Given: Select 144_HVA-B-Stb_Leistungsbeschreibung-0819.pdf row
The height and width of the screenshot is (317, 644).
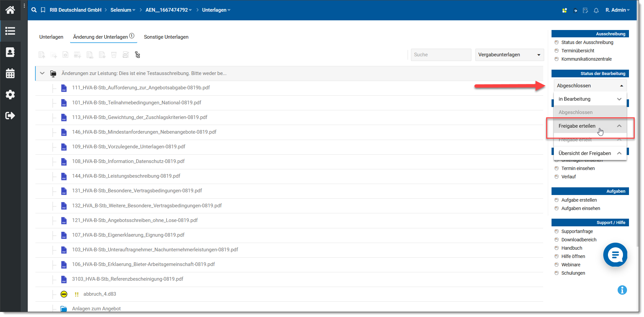Looking at the screenshot, I should (289, 176).
